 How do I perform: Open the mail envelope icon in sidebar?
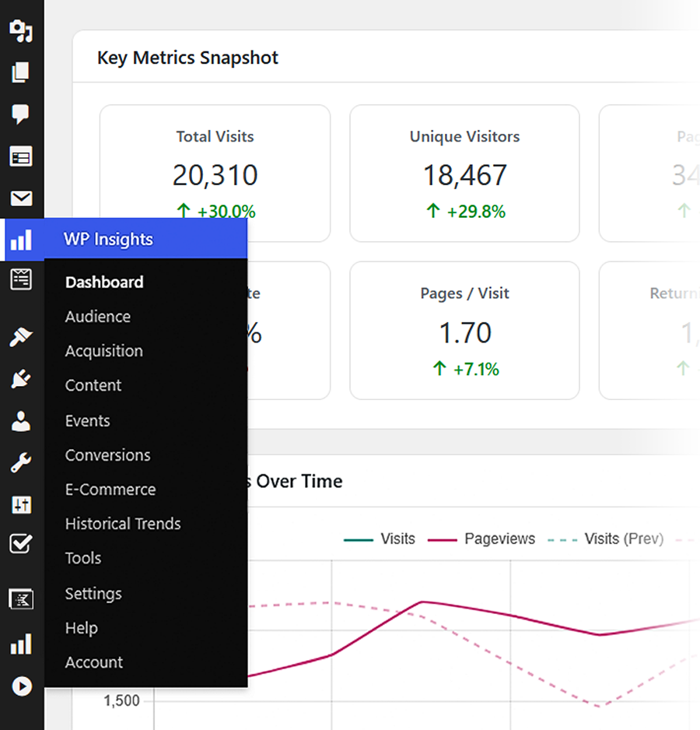21,198
